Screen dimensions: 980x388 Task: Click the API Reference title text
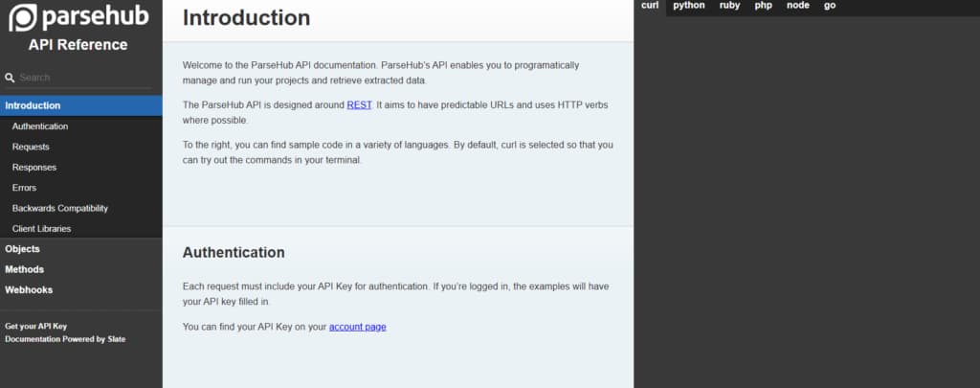click(78, 45)
